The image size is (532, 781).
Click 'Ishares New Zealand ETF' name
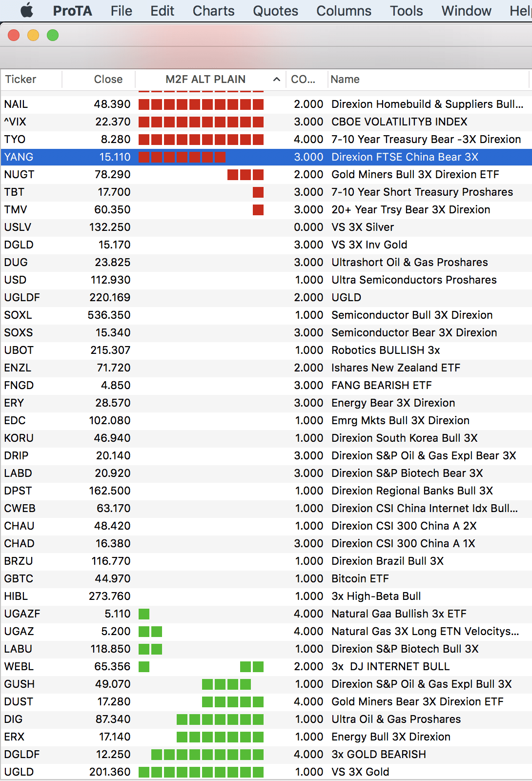(396, 368)
